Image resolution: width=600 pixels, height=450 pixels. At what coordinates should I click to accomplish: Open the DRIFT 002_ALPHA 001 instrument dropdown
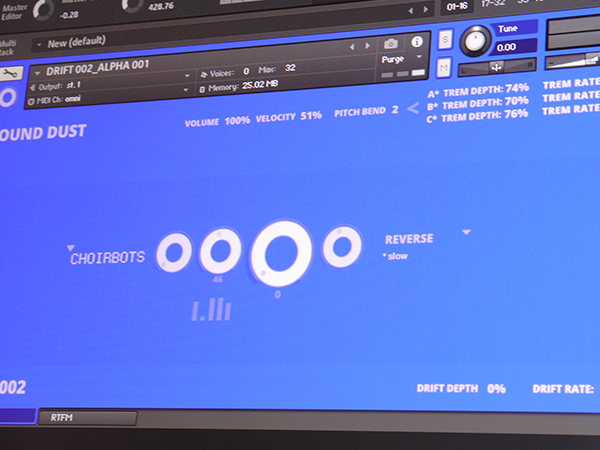[x=38, y=72]
